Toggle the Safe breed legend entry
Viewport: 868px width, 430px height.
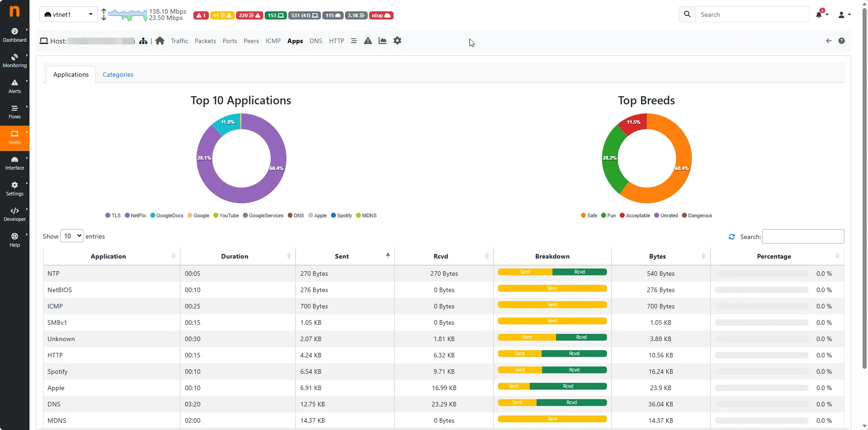coord(589,215)
